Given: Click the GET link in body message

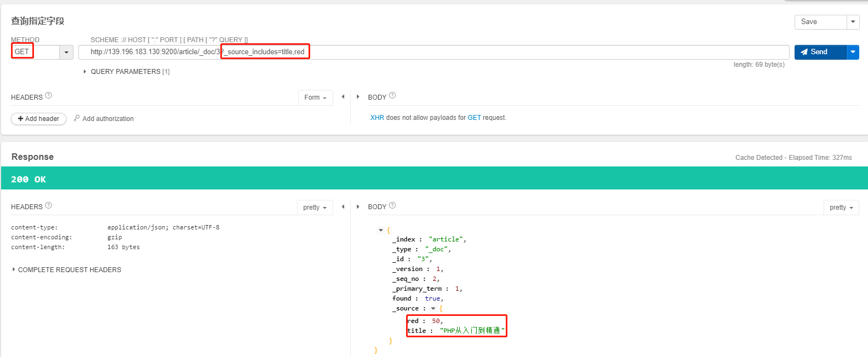Looking at the screenshot, I should click(x=474, y=118).
